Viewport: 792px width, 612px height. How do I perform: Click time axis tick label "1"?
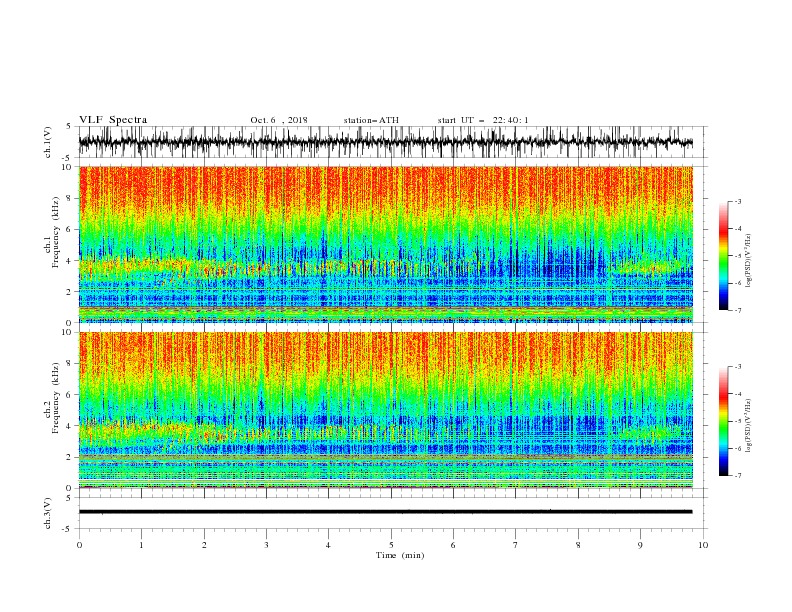[x=141, y=545]
